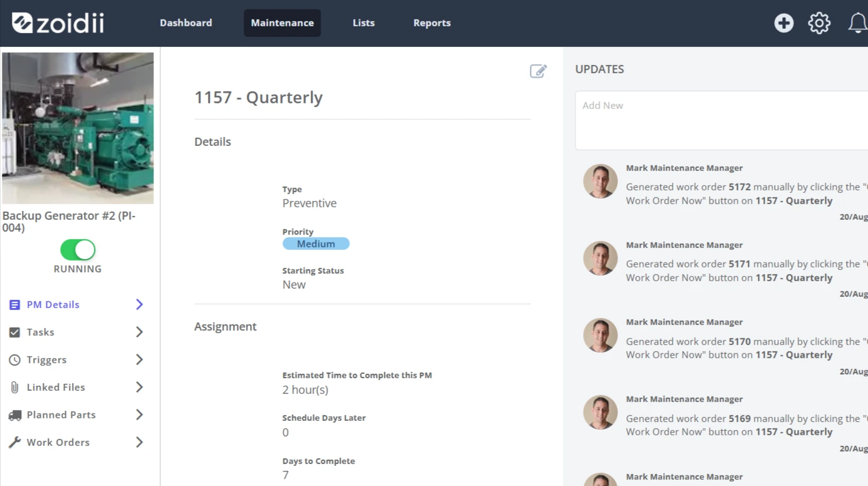Expand PM Details chevron
The height and width of the screenshot is (486, 868).
tap(139, 304)
